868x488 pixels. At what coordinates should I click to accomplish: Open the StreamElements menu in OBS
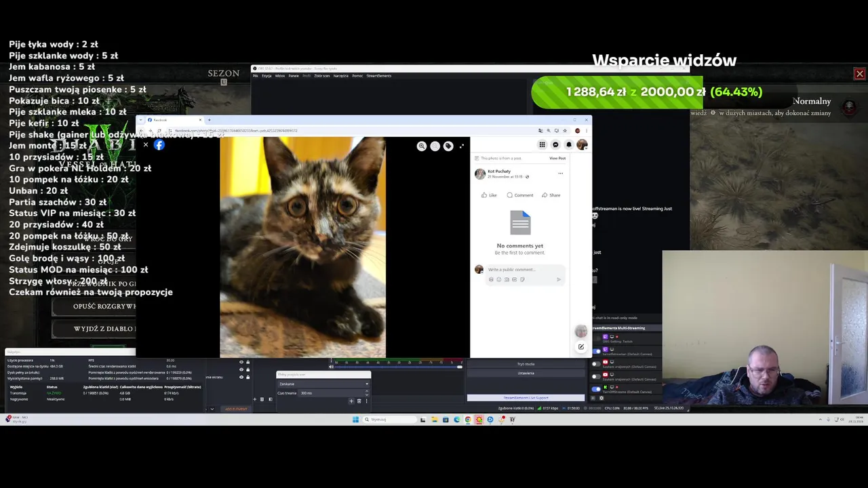[x=378, y=76]
